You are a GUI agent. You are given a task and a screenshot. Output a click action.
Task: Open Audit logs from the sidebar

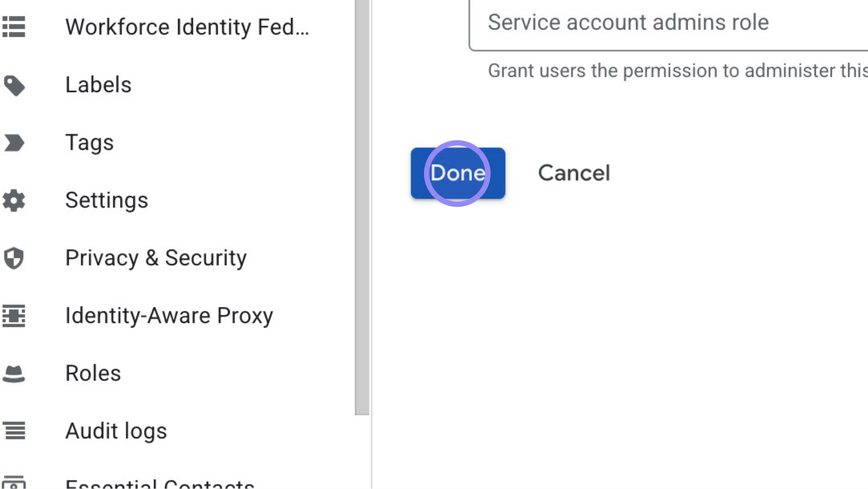click(x=116, y=430)
